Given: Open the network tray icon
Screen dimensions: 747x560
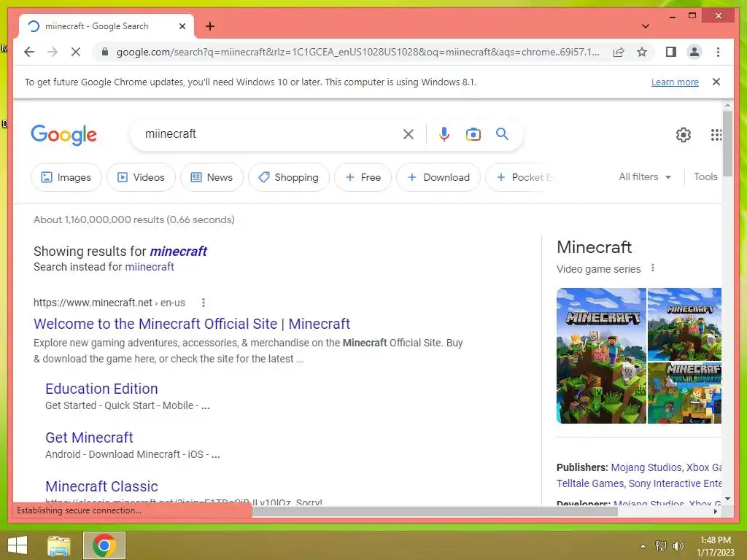Looking at the screenshot, I should (x=660, y=546).
